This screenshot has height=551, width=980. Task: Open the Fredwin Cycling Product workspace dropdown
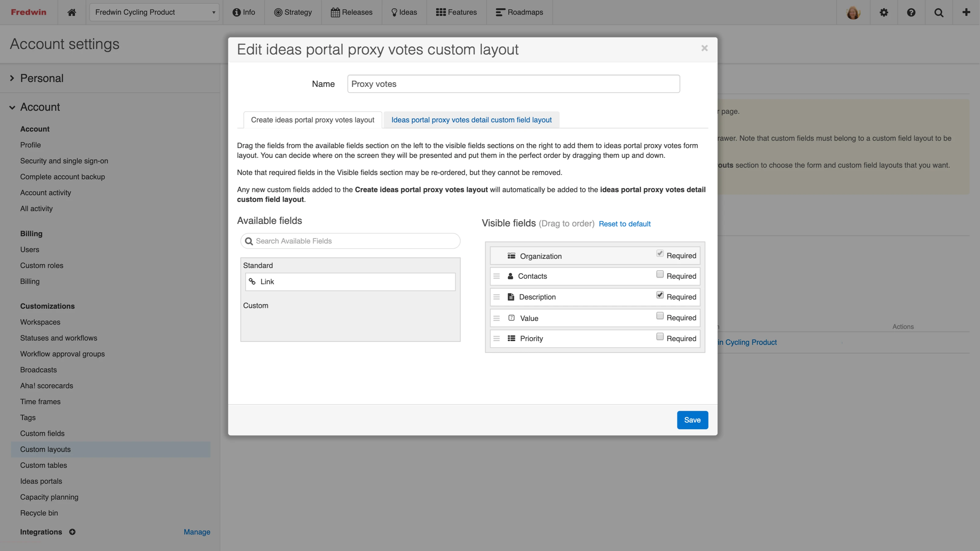pyautogui.click(x=154, y=12)
